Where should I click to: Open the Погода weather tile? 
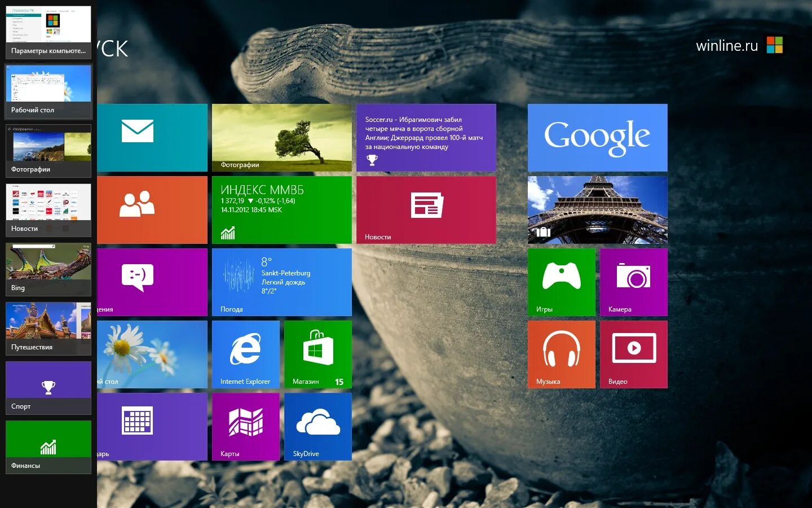tap(282, 282)
